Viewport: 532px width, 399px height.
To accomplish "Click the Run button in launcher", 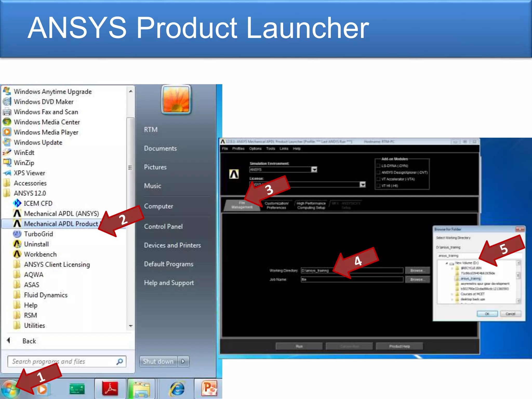I will (299, 346).
